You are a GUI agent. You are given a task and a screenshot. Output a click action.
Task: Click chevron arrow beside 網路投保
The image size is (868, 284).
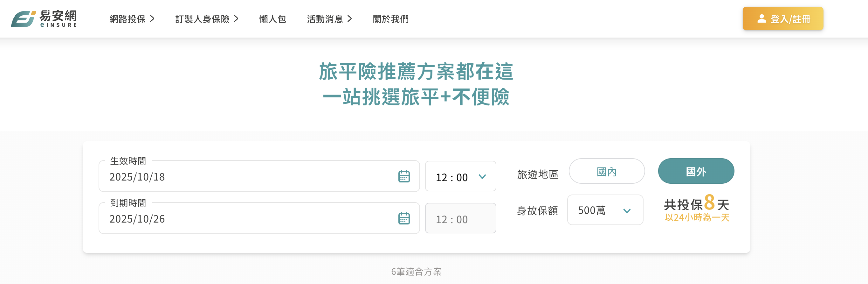152,19
